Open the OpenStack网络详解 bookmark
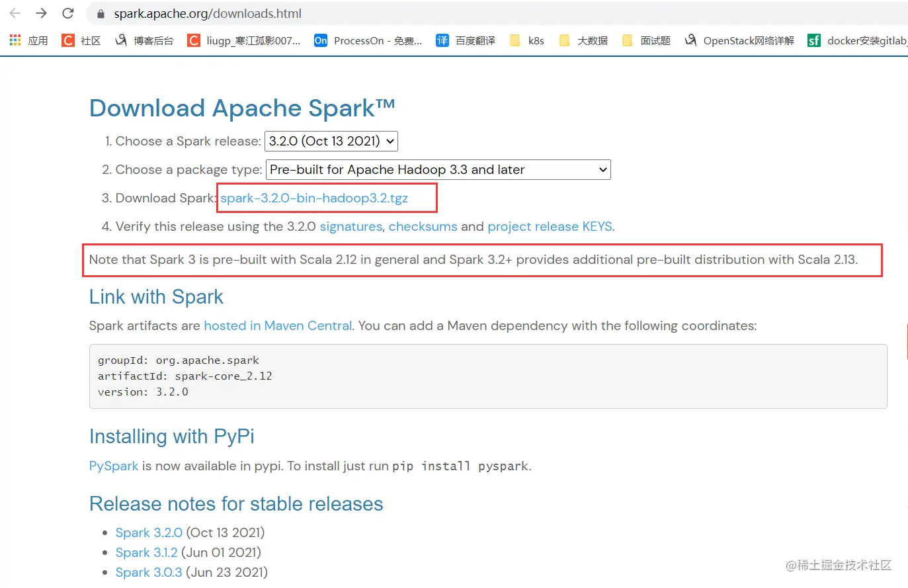Screen dimensions: 908x588 (x=739, y=40)
